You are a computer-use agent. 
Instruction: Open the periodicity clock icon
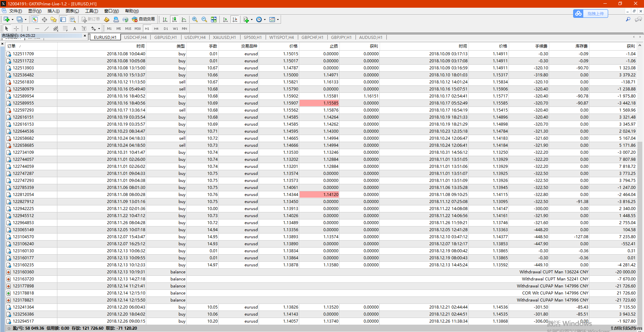[259, 19]
